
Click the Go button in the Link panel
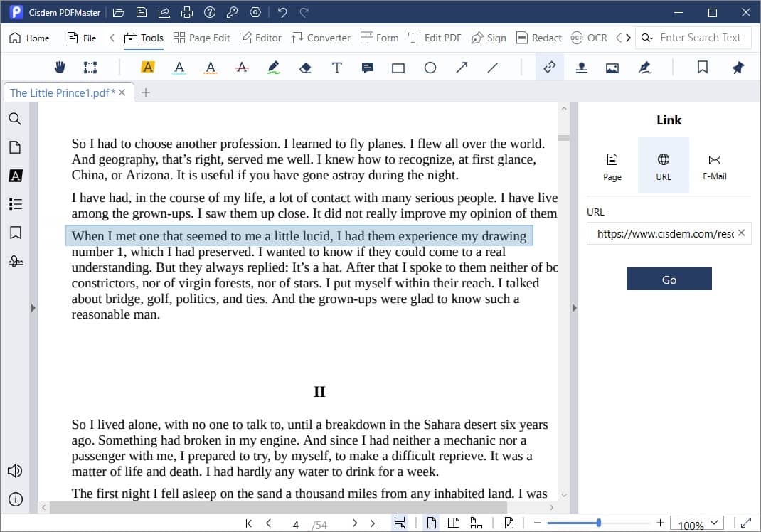point(669,279)
